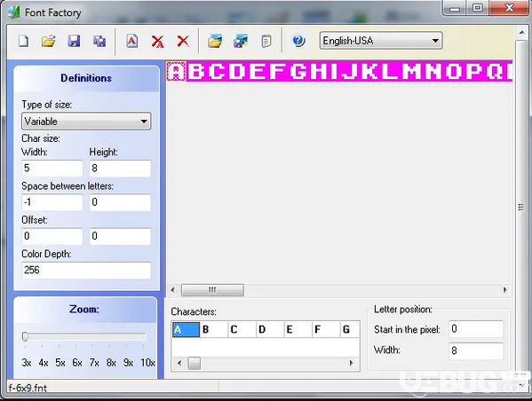
Task: Expand the Type of size Variable dropdown
Action: (86, 121)
